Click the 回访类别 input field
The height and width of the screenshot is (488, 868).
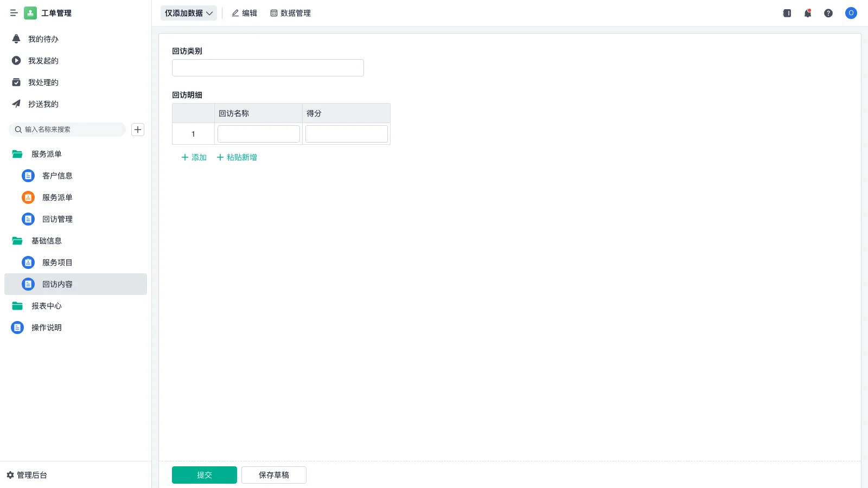pyautogui.click(x=267, y=67)
